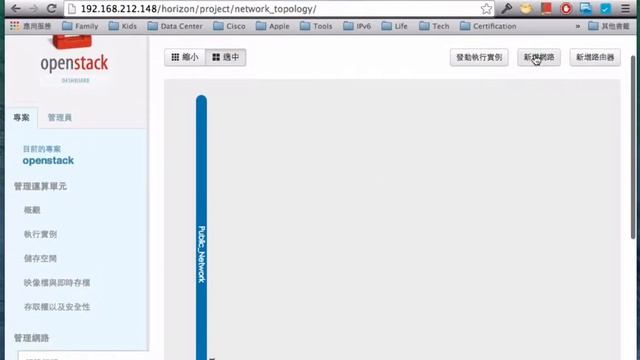Go back with the browser back arrow
Viewport: 640px width, 360px height.
(16, 9)
